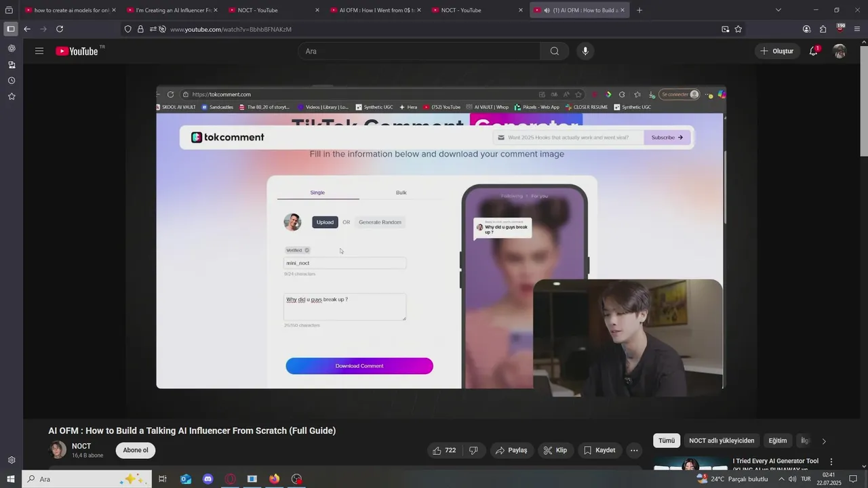This screenshot has width=868, height=488.
Task: Like the video with thumbs up
Action: pos(444,450)
